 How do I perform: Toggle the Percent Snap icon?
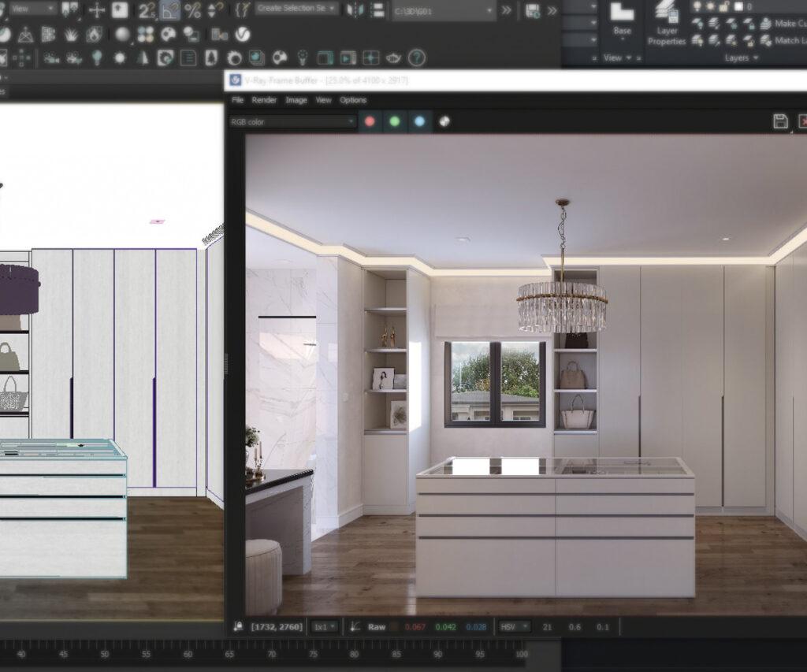[x=192, y=10]
